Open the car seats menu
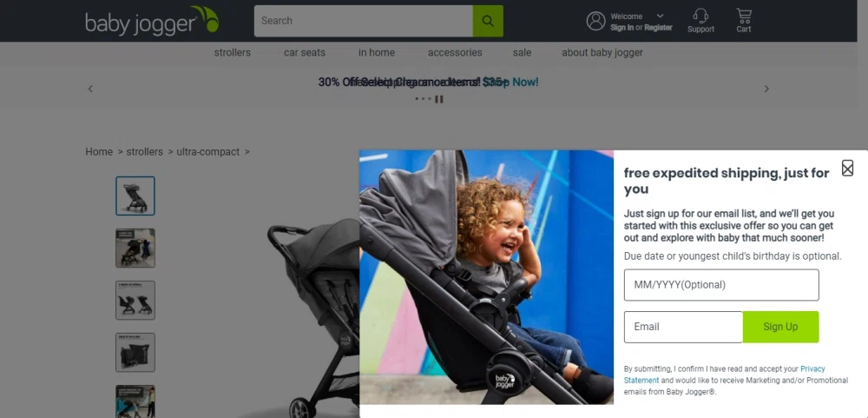The width and height of the screenshot is (868, 418). pos(305,53)
